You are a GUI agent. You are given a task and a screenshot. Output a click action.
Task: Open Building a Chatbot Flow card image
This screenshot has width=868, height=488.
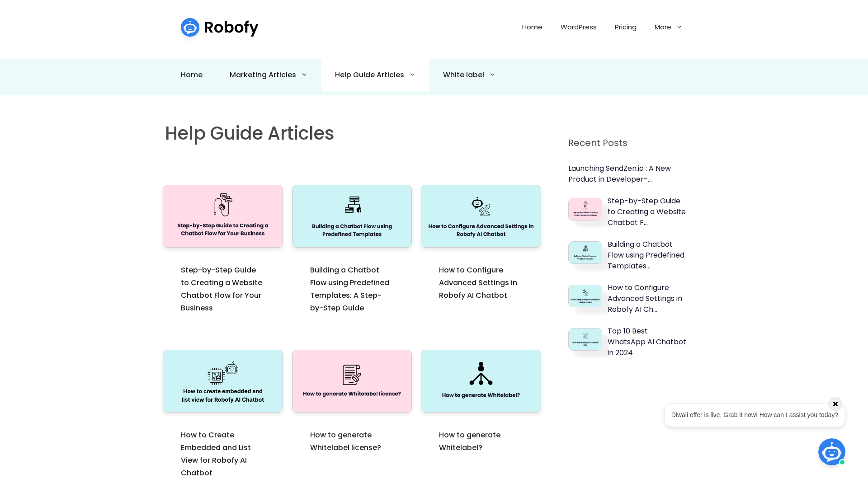coord(352,216)
